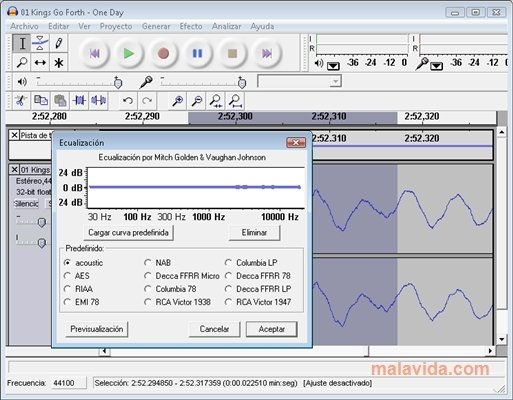
Task: Adjust the track gain slider
Action: coord(41,222)
